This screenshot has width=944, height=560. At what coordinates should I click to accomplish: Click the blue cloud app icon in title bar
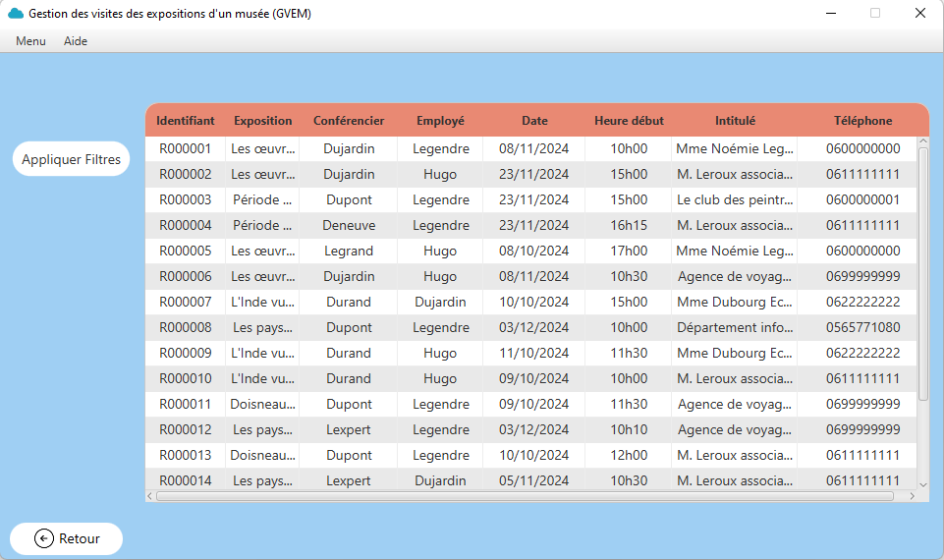point(16,14)
